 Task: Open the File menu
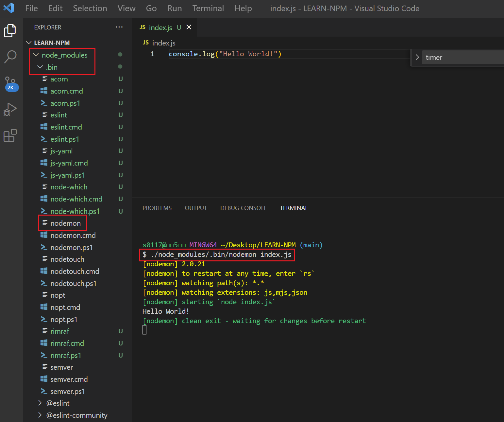pos(31,8)
